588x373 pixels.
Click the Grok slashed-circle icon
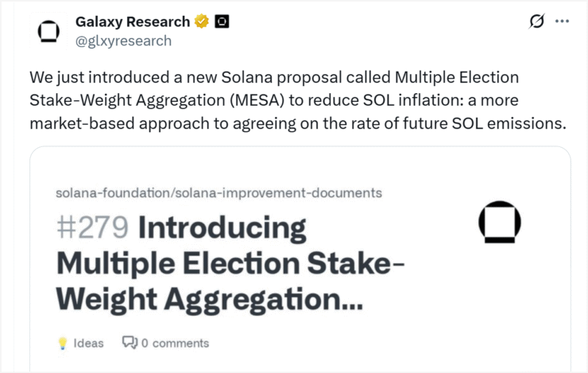click(536, 21)
